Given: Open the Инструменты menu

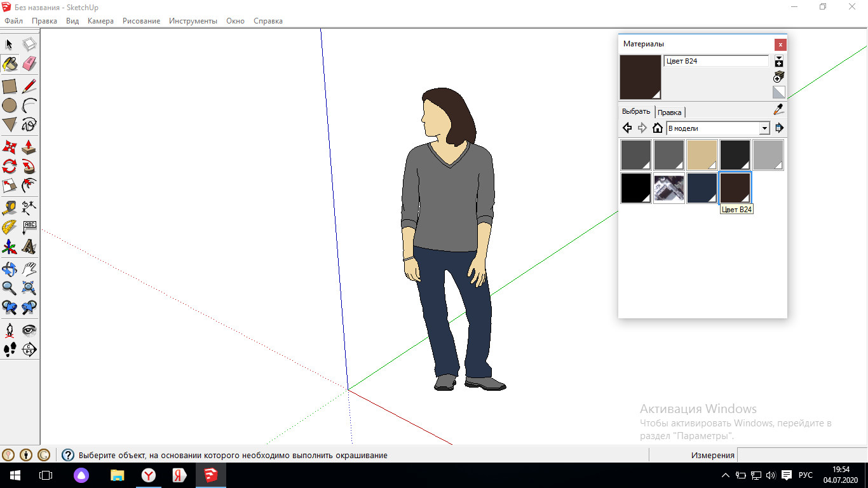Looking at the screenshot, I should coord(193,21).
